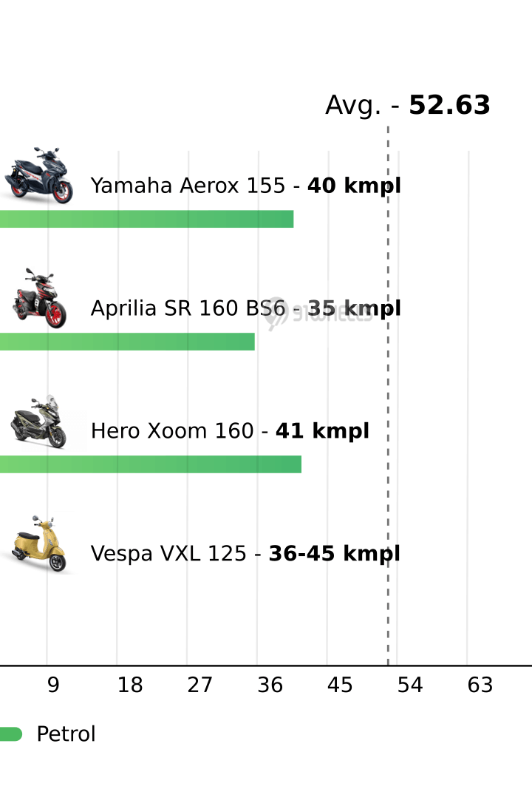Click the 63 axis tick label
The height and width of the screenshot is (806, 532).
point(480,685)
